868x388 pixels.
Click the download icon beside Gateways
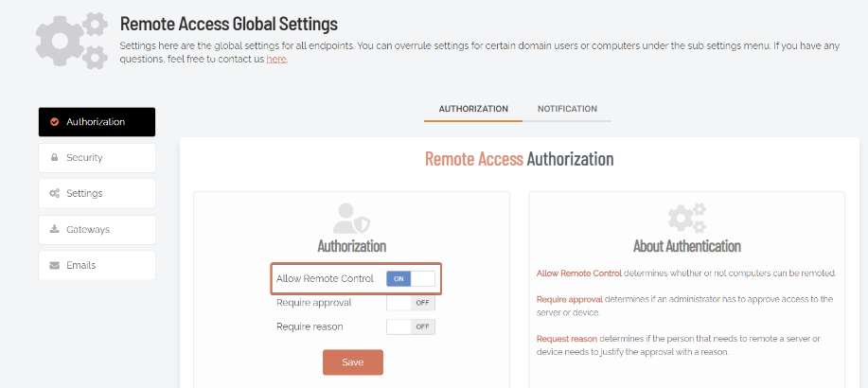pos(54,229)
